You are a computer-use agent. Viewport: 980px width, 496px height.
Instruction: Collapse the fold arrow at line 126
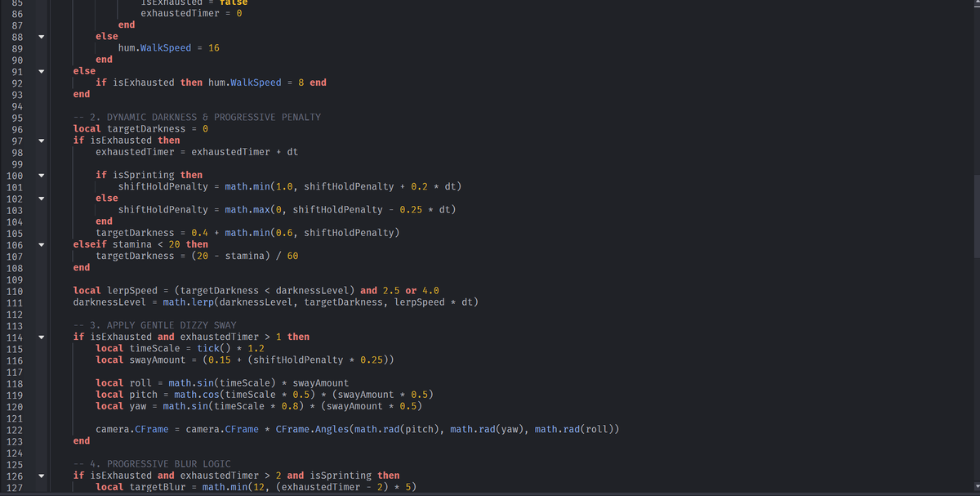[40, 476]
